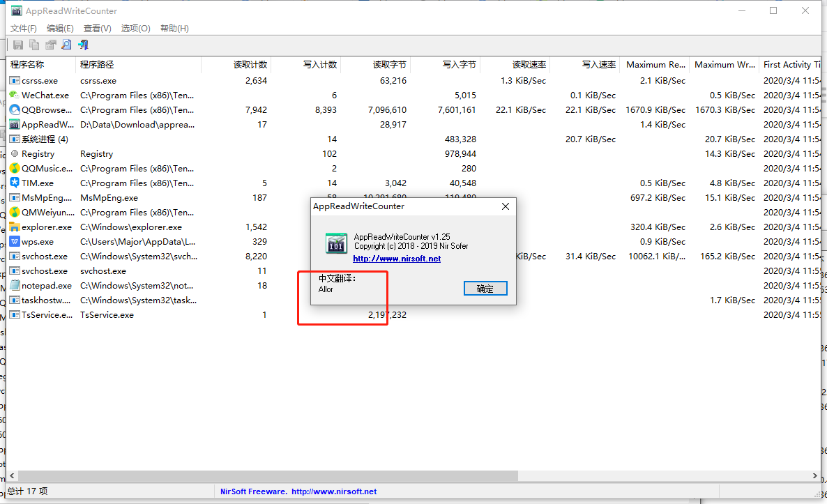Select the 系统进程 (4) row
This screenshot has height=504, width=827.
[414, 139]
